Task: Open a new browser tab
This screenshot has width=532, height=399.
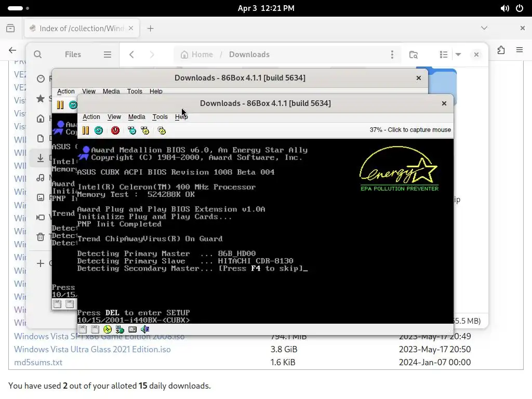Action: (x=150, y=28)
